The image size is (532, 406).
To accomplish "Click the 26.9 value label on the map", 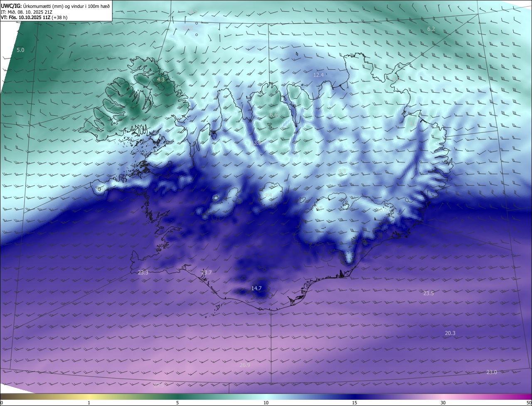I will coord(245,365).
